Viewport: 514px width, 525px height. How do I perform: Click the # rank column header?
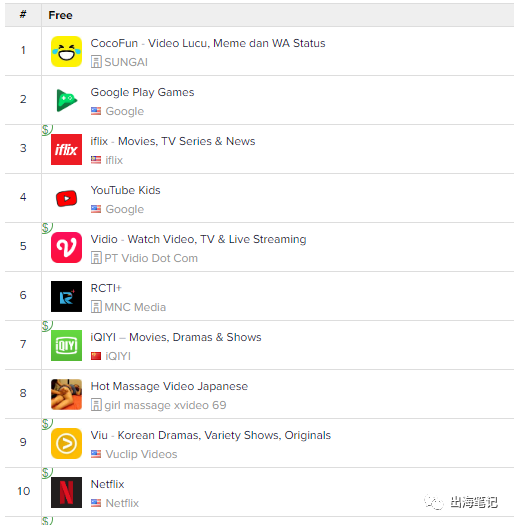coord(23,14)
